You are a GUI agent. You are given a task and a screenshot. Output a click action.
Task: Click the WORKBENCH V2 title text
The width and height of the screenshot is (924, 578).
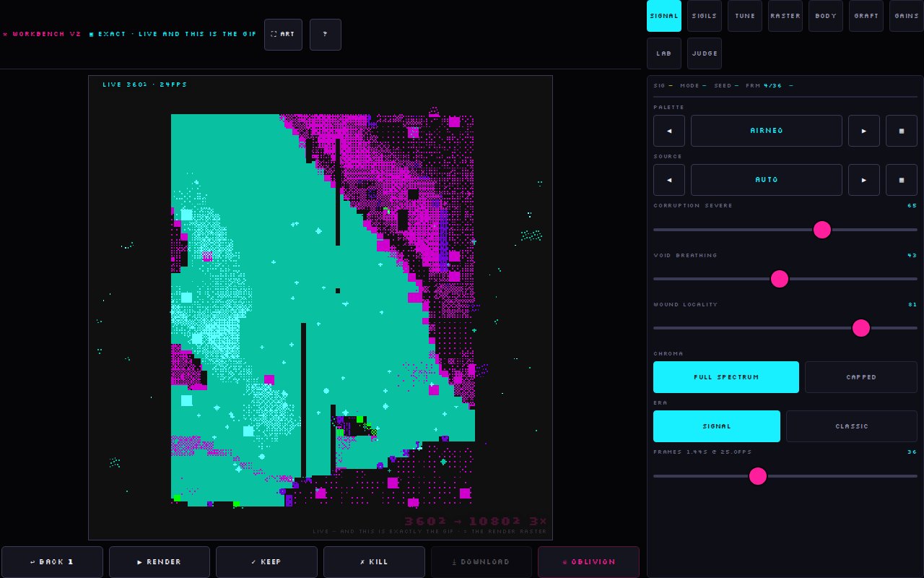tap(43, 35)
